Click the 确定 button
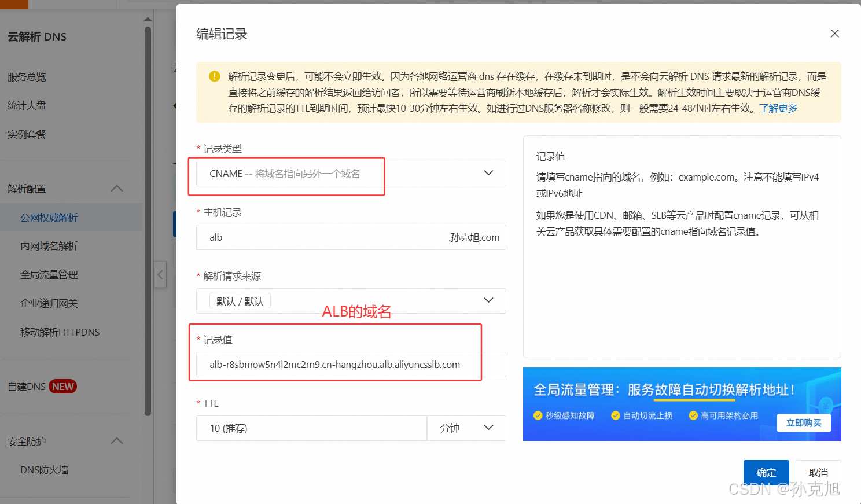 [766, 473]
